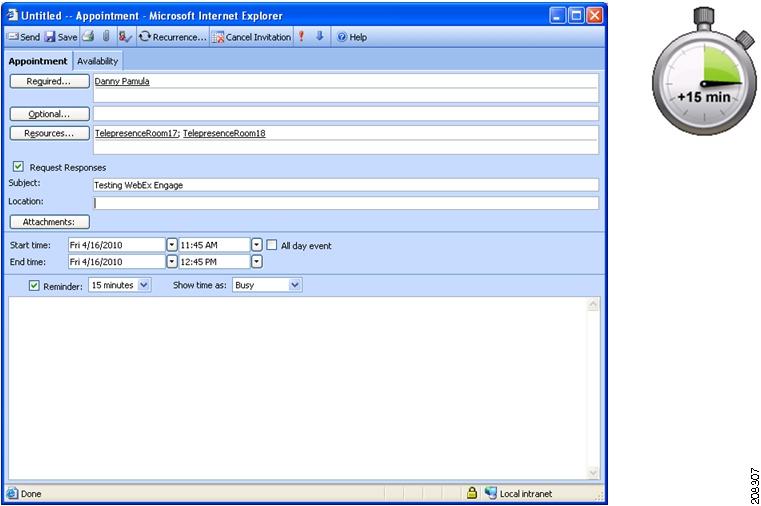Image resolution: width=761 pixels, height=506 pixels.
Task: Click the end time field 12:45 PM
Action: coord(215,262)
